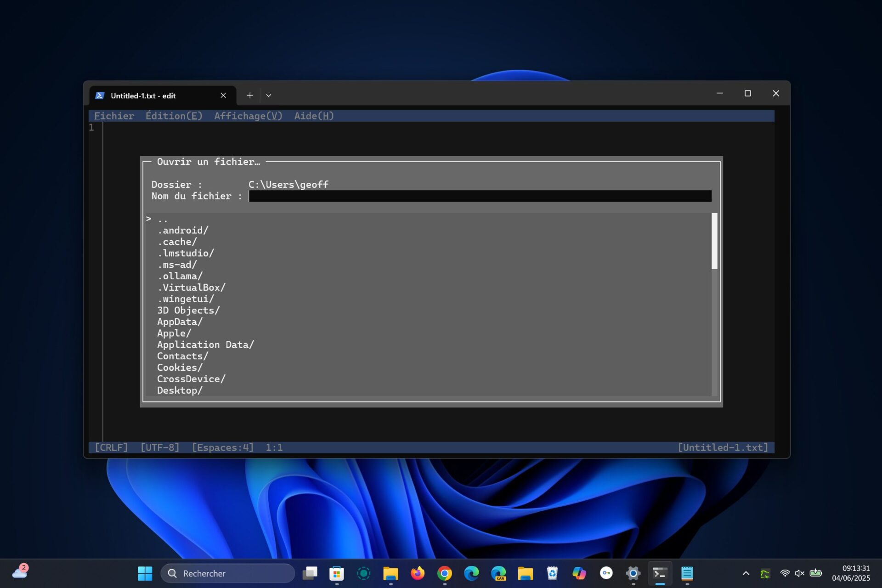
Task: Open File Explorer from the taskbar
Action: pos(390,573)
